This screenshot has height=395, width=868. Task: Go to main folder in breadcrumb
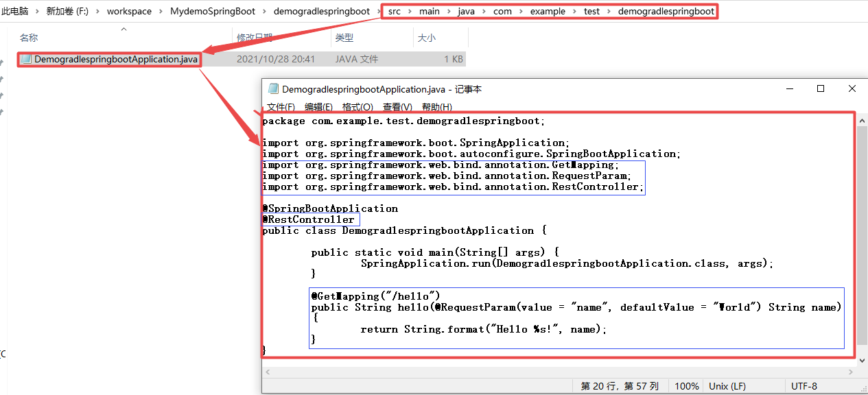[x=430, y=11]
